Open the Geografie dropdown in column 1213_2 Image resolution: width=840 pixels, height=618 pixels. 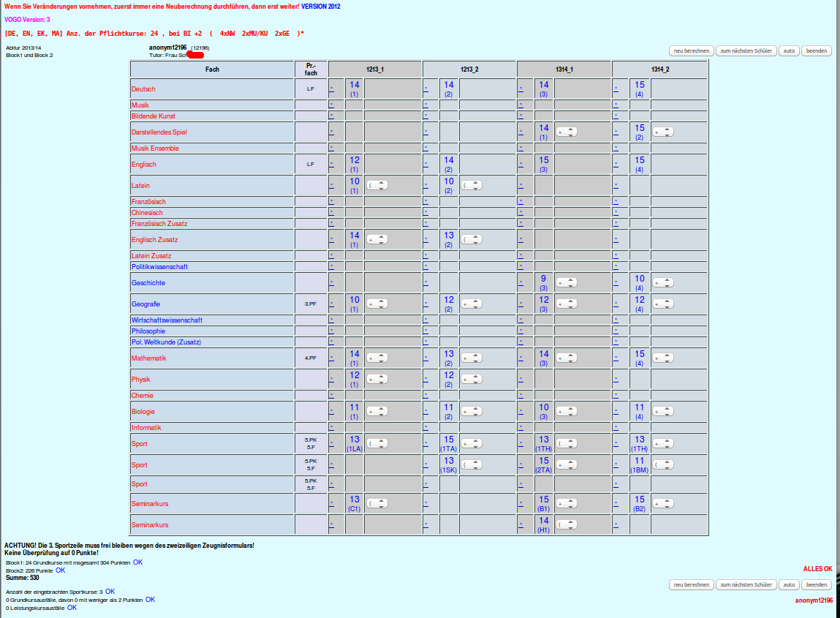tap(472, 304)
